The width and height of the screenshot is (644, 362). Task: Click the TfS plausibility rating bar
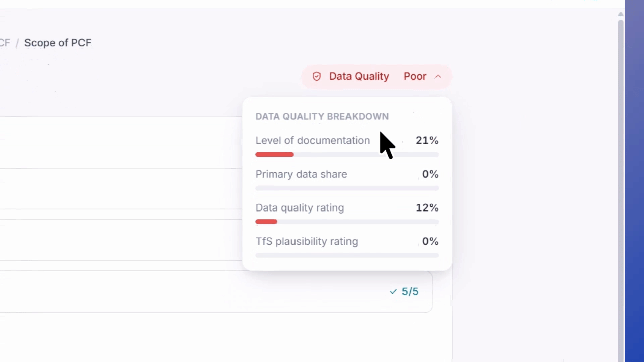tap(347, 255)
